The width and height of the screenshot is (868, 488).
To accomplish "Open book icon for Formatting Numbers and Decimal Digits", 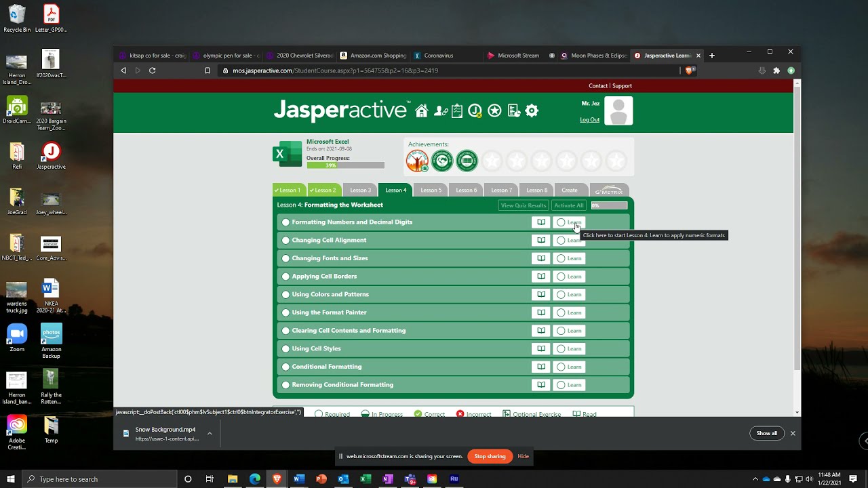I will pos(541,222).
